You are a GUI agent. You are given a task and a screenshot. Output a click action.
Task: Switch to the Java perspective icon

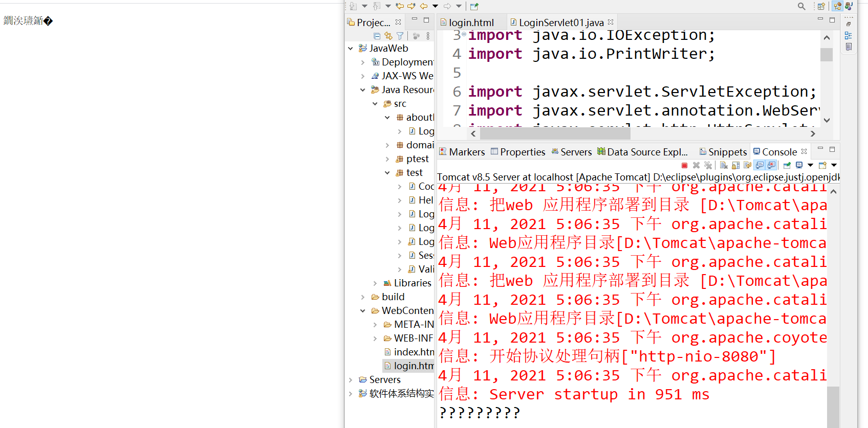(849, 6)
